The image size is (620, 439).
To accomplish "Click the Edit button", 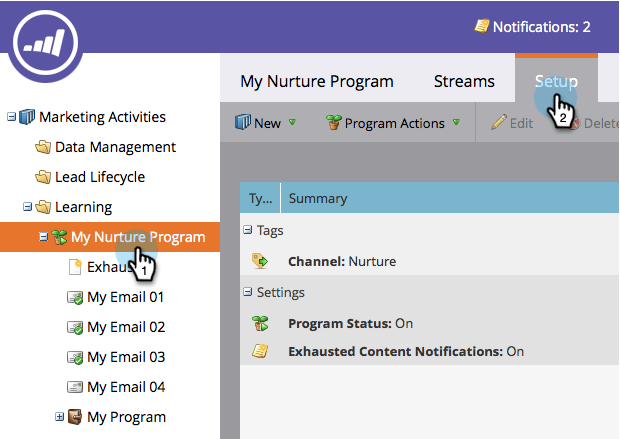I will click(511, 123).
